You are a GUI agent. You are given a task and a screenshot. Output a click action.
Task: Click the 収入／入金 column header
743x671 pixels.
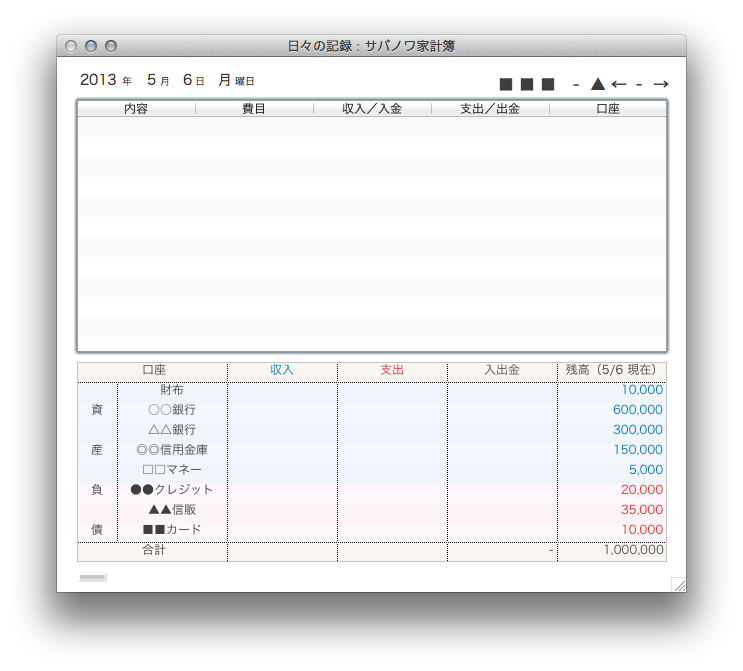(x=372, y=109)
